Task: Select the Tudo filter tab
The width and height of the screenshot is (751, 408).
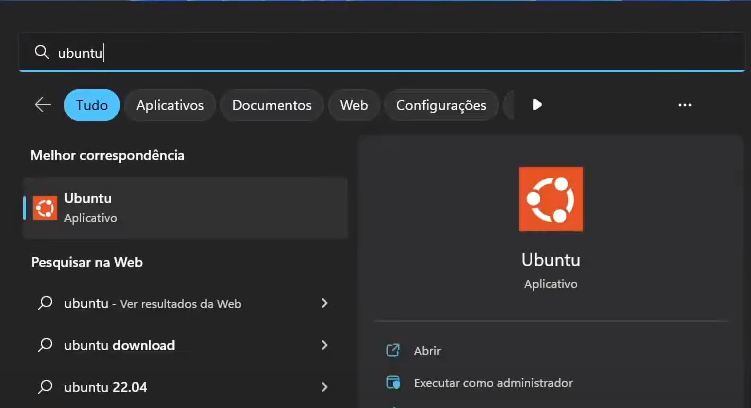Action: (x=92, y=105)
